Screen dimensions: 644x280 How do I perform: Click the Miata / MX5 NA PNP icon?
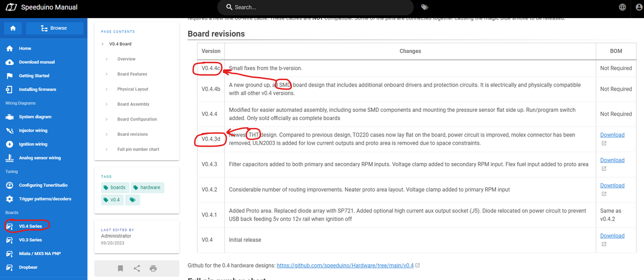point(9,253)
